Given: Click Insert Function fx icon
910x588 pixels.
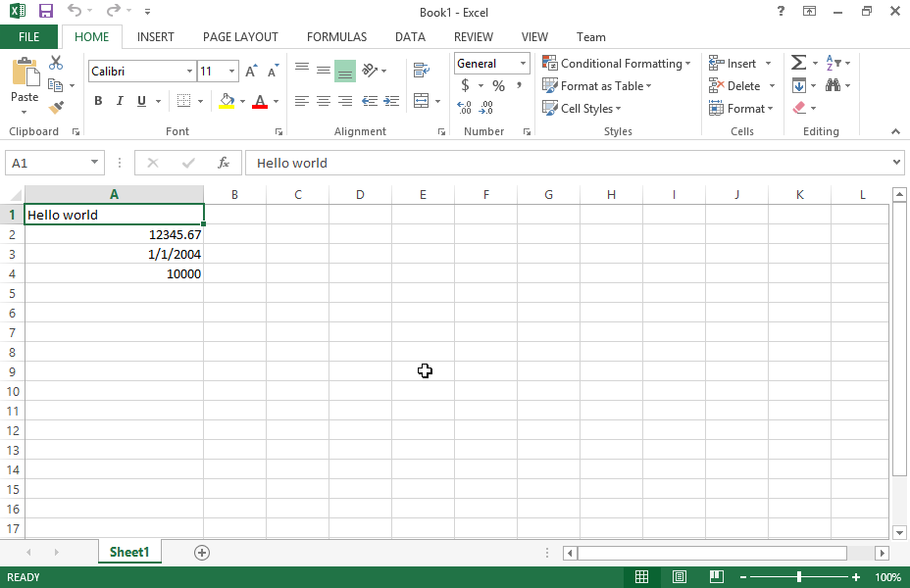Looking at the screenshot, I should 224,163.
